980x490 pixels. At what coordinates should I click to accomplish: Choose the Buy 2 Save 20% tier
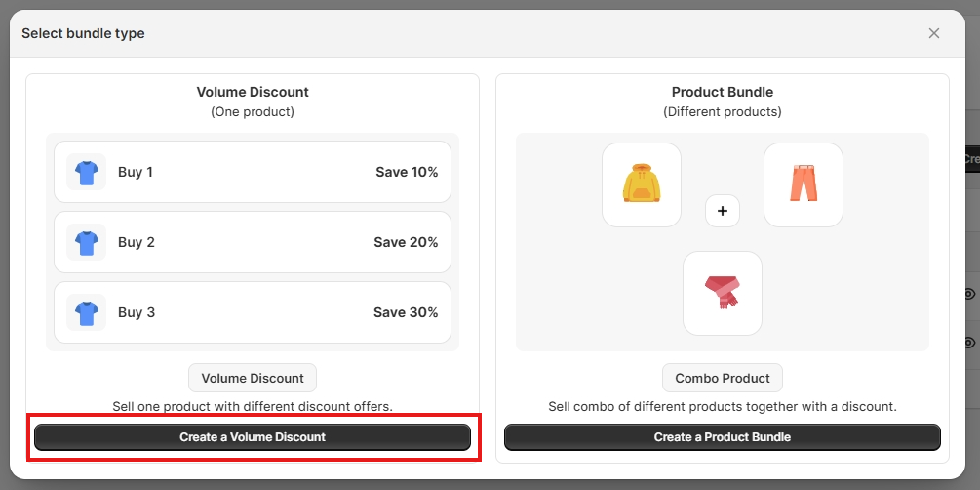click(253, 242)
